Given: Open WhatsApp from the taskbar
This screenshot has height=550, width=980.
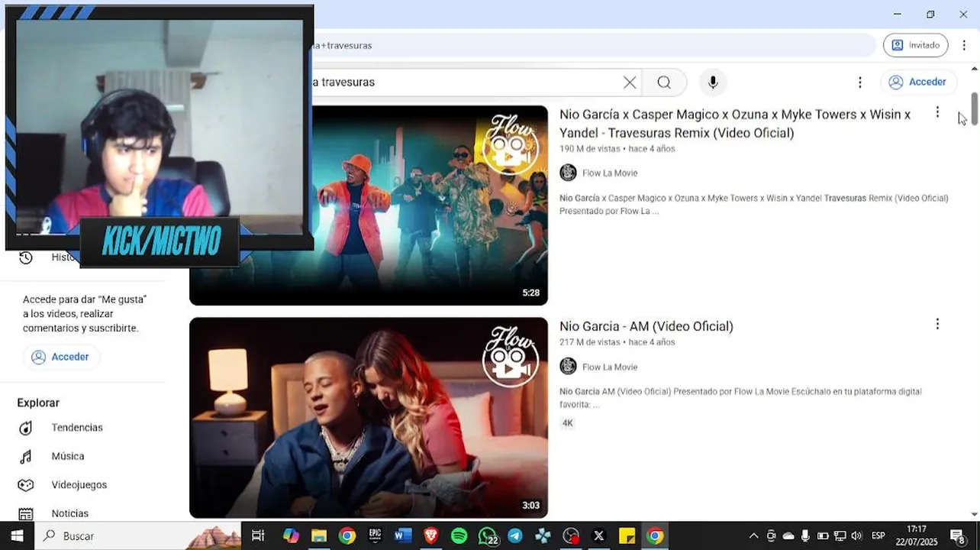Looking at the screenshot, I should click(488, 535).
